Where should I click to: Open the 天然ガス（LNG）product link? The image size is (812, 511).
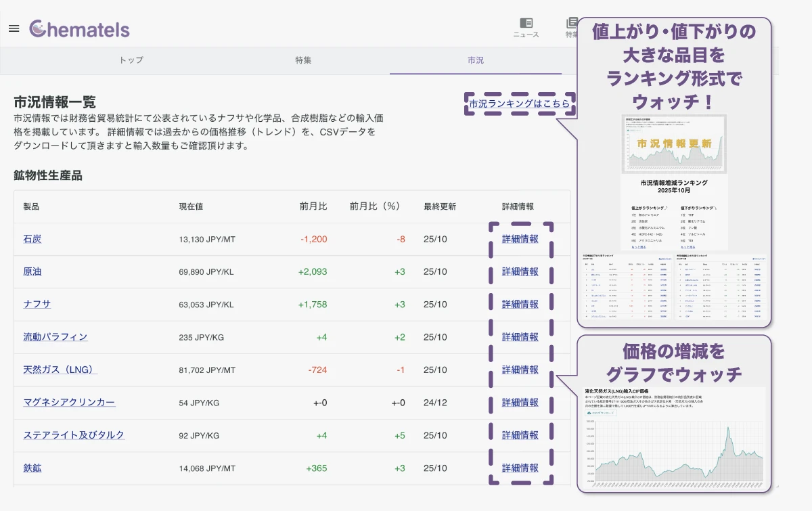point(60,370)
